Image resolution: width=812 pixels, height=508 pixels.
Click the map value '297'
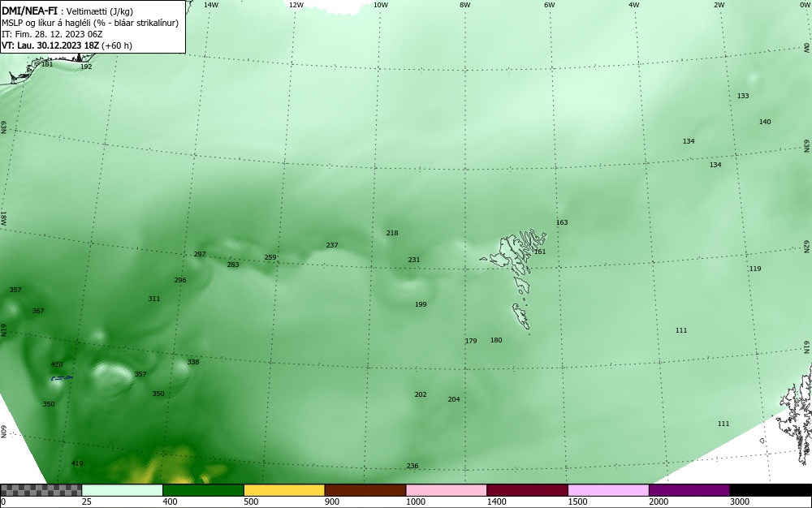point(200,254)
